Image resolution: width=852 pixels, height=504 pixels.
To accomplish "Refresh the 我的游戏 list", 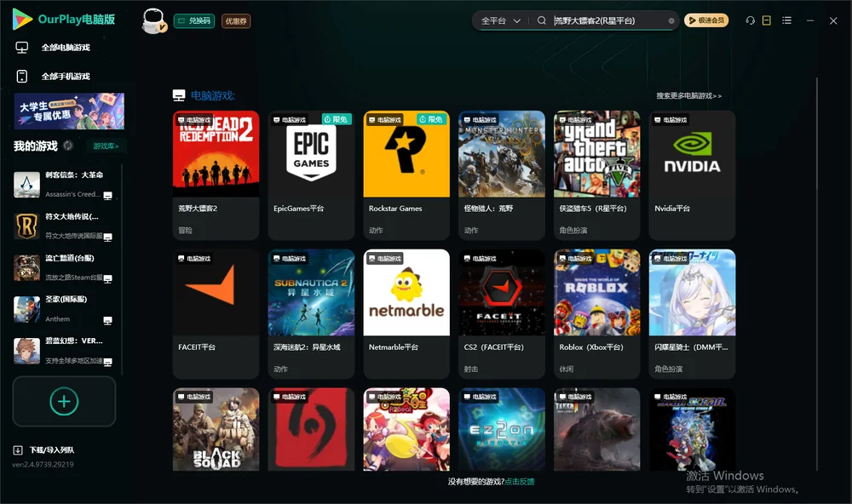I will (68, 146).
